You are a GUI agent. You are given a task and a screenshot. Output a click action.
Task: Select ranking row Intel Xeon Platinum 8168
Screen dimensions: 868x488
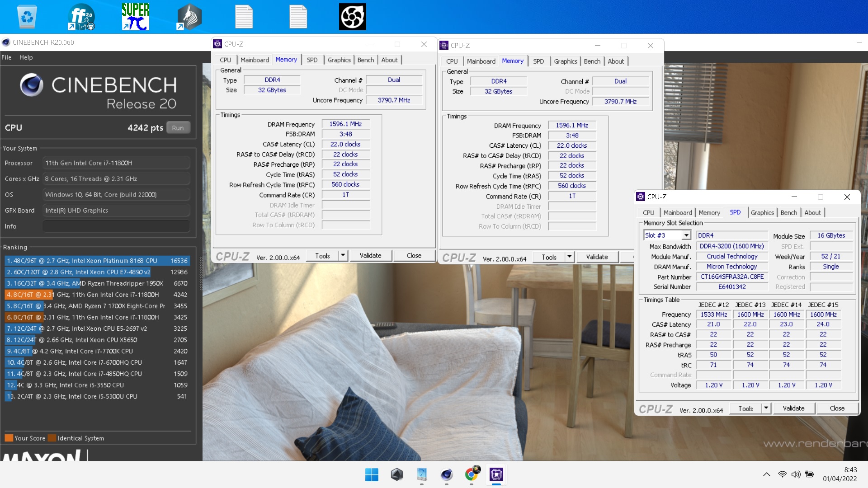point(97,261)
